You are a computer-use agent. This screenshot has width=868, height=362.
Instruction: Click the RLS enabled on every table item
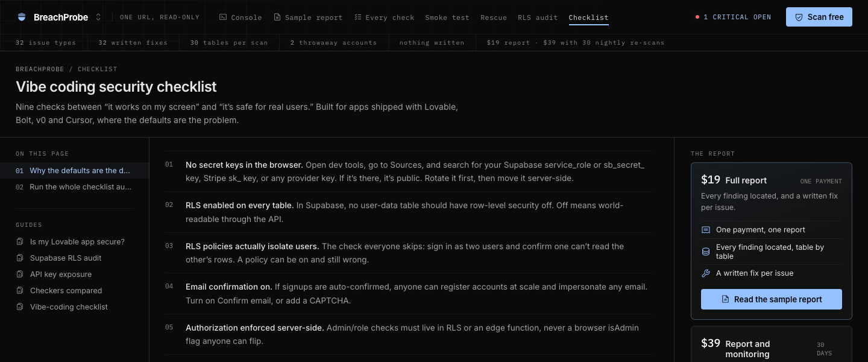pos(409,212)
